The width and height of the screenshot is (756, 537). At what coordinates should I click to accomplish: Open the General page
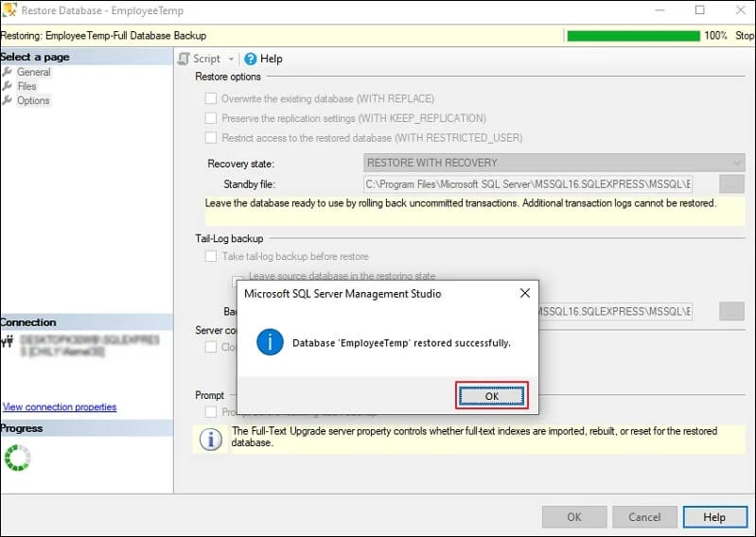pyautogui.click(x=33, y=72)
